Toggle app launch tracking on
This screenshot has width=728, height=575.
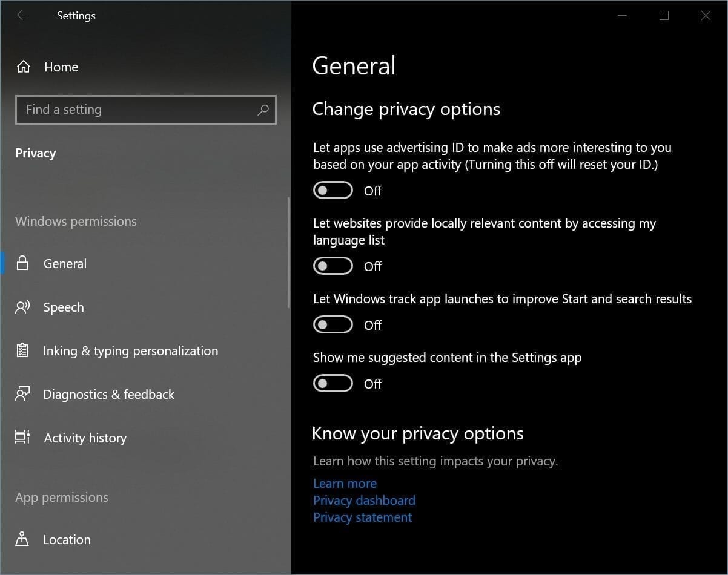(333, 324)
